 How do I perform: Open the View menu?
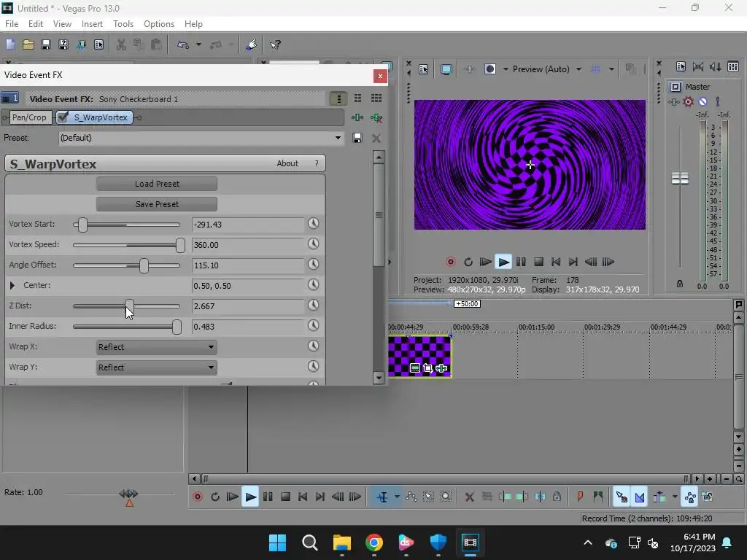coord(62,24)
